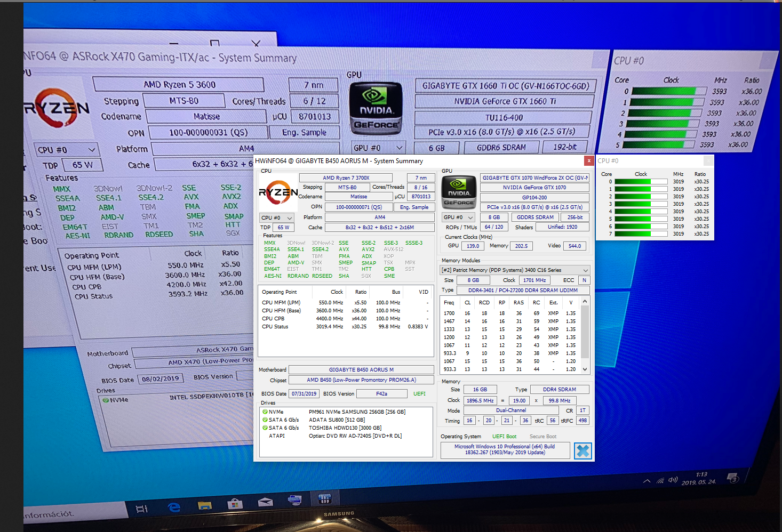Open the Action Center notifications icon

(x=733, y=478)
